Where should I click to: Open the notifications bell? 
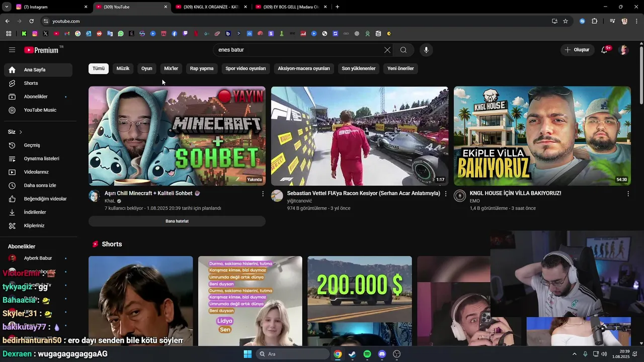pos(605,50)
